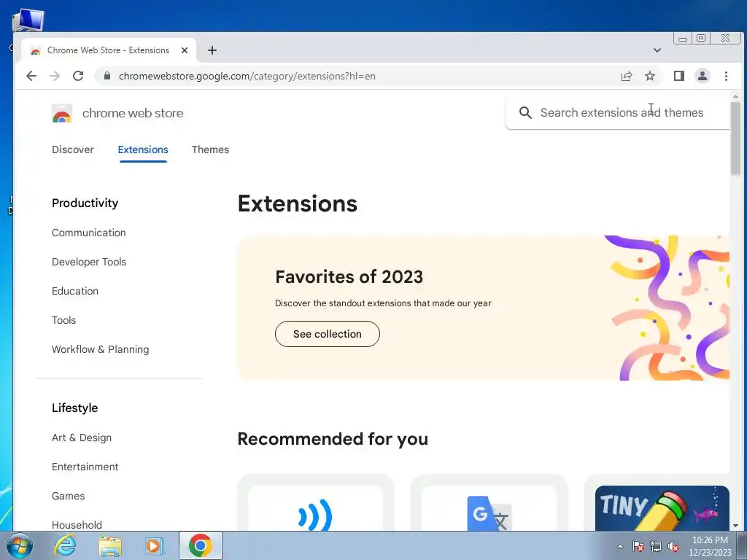Viewport: 747px width, 560px height.
Task: Launch Internet Explorer from the taskbar
Action: (65, 545)
